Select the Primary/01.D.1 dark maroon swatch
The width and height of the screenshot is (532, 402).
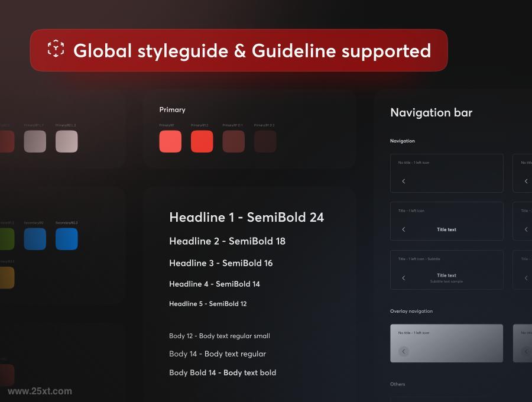click(x=233, y=141)
